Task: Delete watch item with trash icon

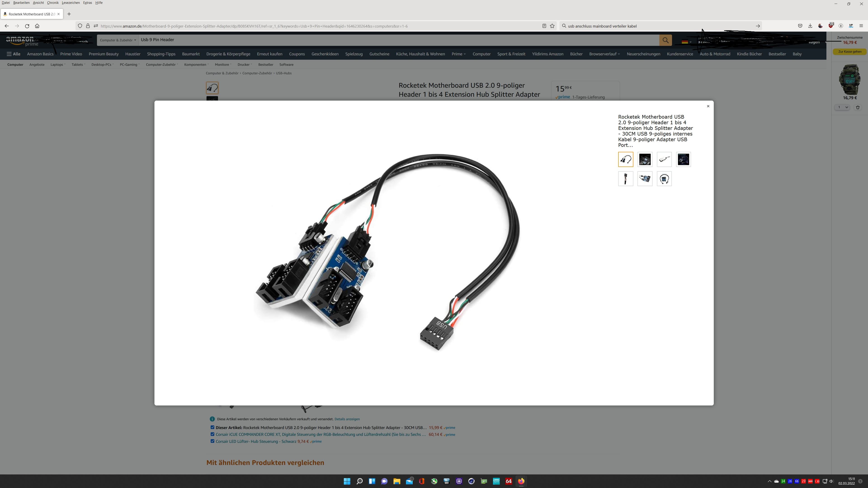Action: click(x=858, y=107)
